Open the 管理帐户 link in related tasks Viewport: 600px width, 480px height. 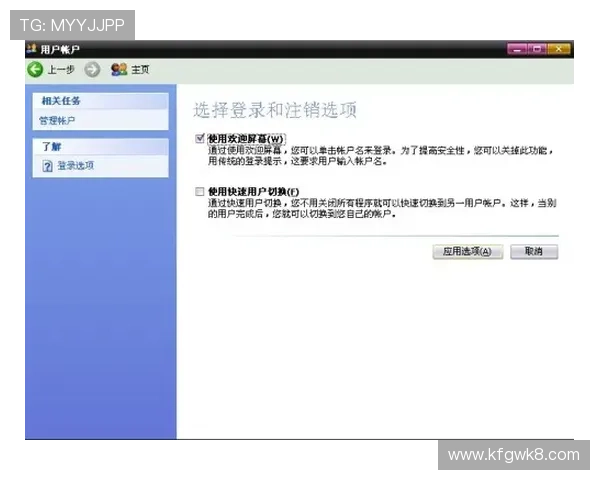[57, 121]
